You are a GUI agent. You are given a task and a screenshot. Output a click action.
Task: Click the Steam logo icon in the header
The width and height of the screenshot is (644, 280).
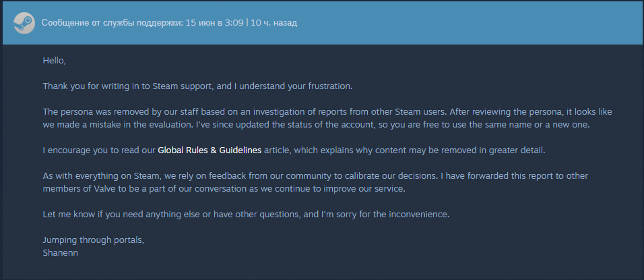click(24, 23)
